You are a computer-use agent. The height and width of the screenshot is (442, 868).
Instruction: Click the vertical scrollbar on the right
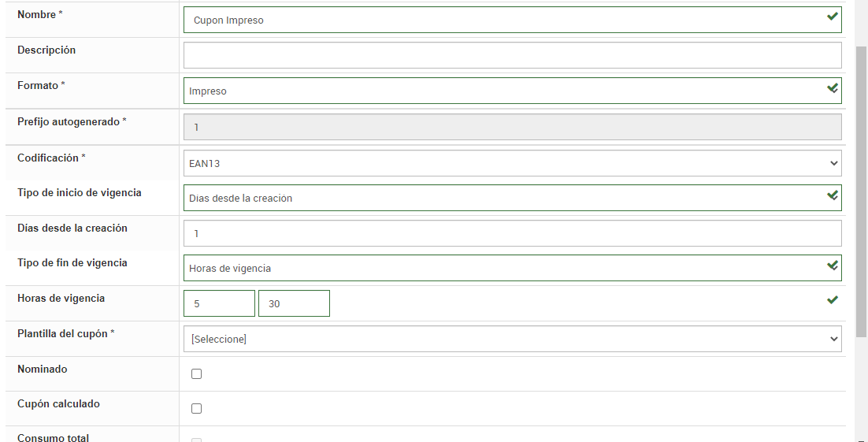(861, 189)
